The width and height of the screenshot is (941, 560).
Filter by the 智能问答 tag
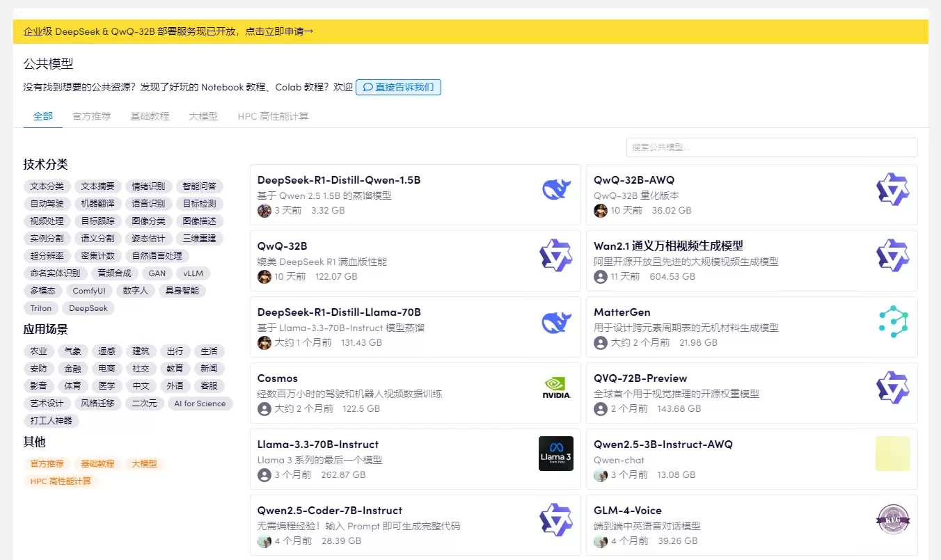pos(200,186)
